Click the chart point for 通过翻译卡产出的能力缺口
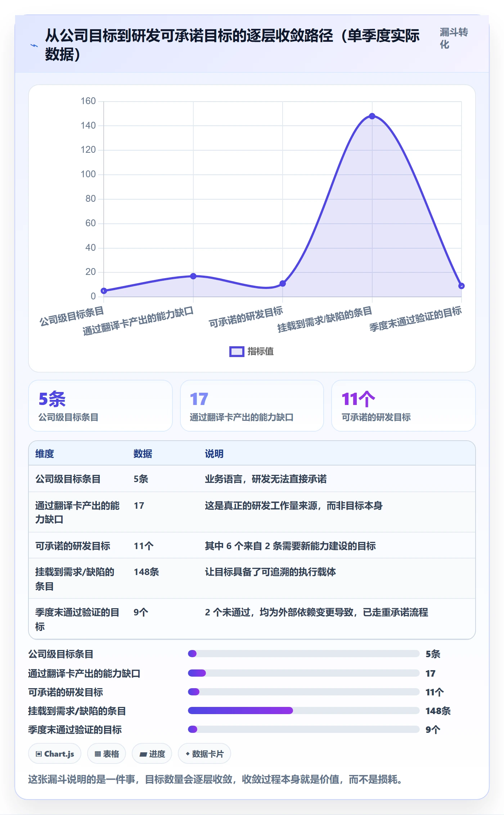 click(x=193, y=276)
